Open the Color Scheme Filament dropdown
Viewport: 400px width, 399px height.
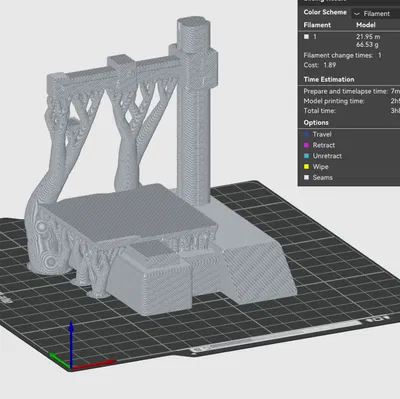[376, 14]
